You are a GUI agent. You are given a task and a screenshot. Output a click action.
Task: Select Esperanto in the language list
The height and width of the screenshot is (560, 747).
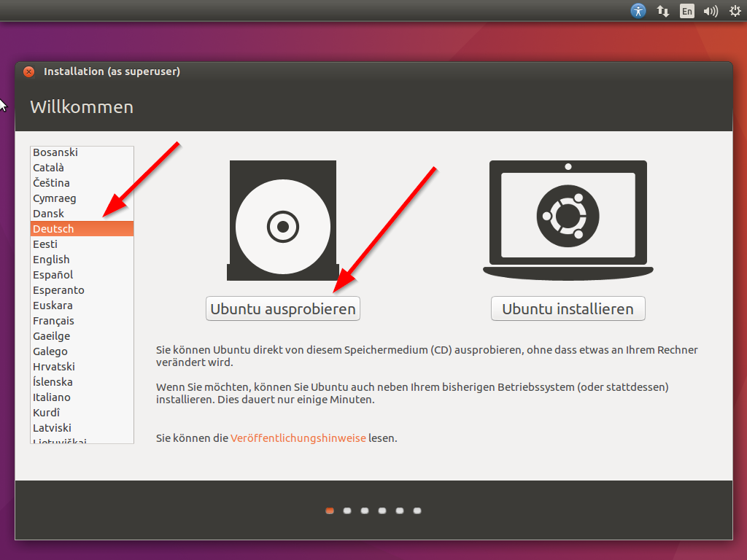[x=82, y=290]
